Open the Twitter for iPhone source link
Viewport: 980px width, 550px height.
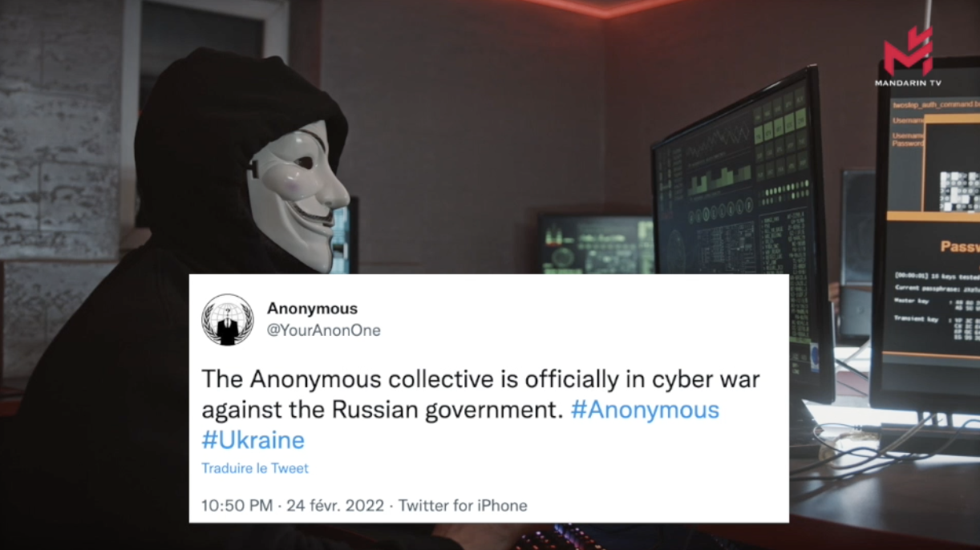point(463,506)
